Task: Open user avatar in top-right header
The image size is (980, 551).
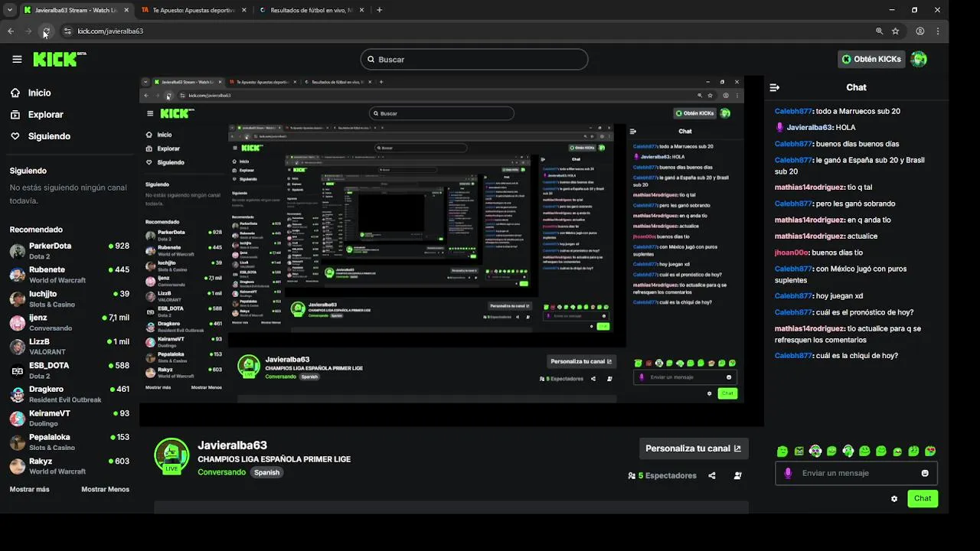Action: [x=919, y=59]
